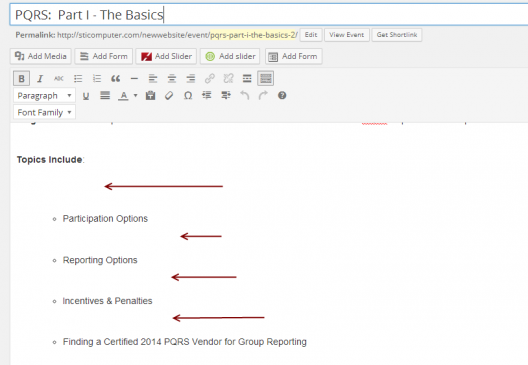Toggle bold formatting in the editor toolbar
Image resolution: width=528 pixels, height=365 pixels.
[x=22, y=78]
